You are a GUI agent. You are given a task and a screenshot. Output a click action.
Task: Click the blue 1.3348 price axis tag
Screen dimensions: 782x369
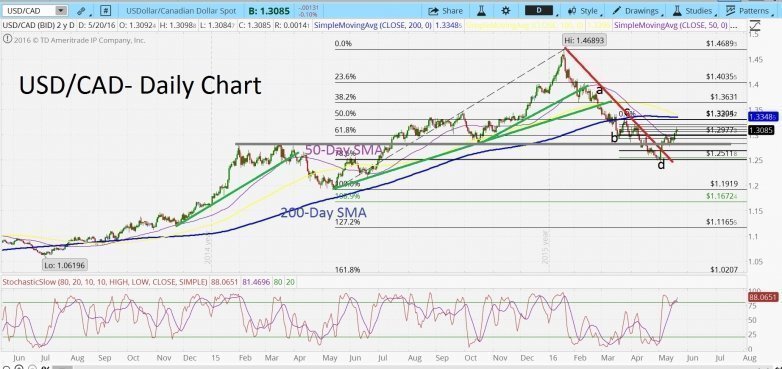coord(764,117)
